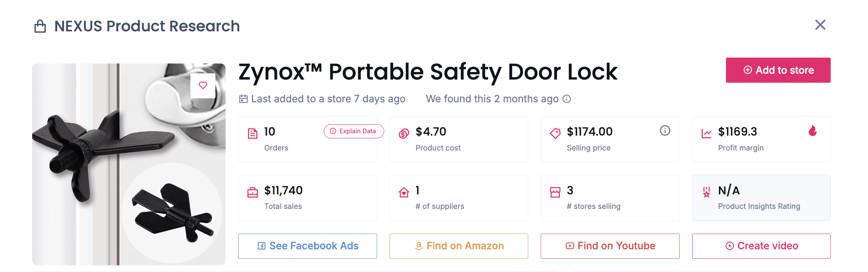Viewport: 868px width, 272px height.
Task: Open info tooltip beside found 2 months ago
Action: (567, 99)
